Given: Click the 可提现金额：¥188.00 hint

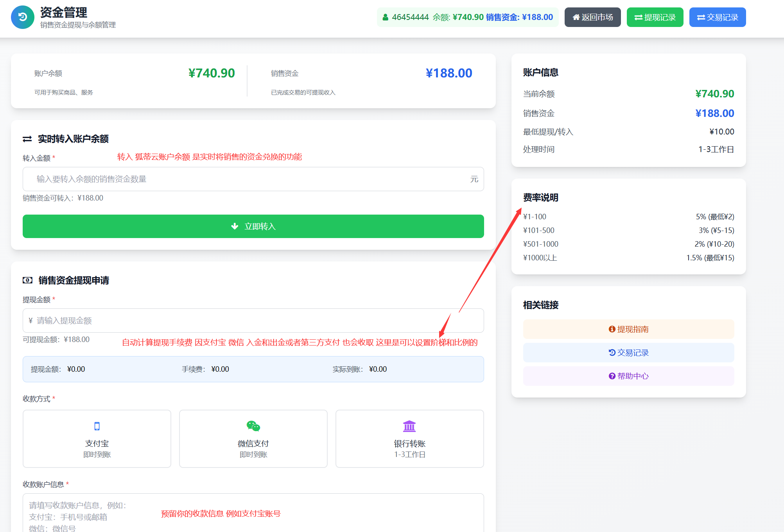Looking at the screenshot, I should click(x=56, y=340).
